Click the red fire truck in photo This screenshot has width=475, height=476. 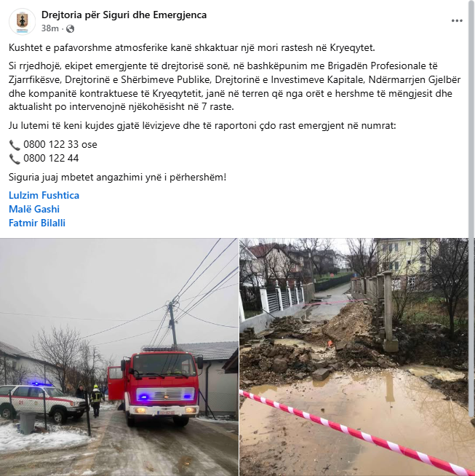pyautogui.click(x=156, y=387)
